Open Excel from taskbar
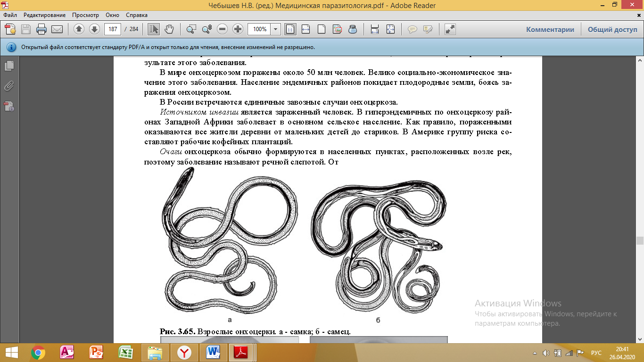The width and height of the screenshot is (644, 362). pyautogui.click(x=125, y=352)
